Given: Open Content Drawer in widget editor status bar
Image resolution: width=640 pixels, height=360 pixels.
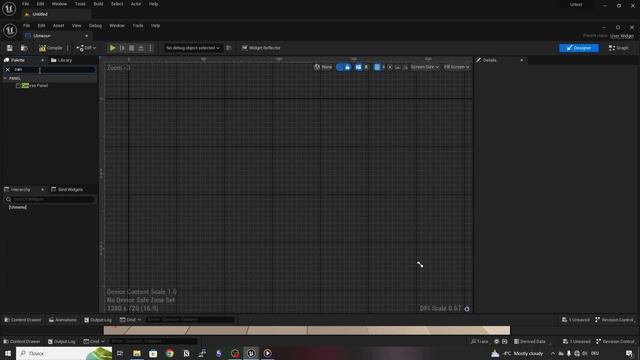Looking at the screenshot, I should [x=22, y=320].
